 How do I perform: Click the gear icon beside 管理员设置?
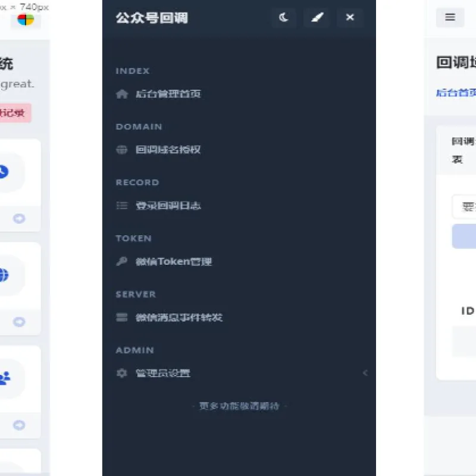click(x=122, y=373)
